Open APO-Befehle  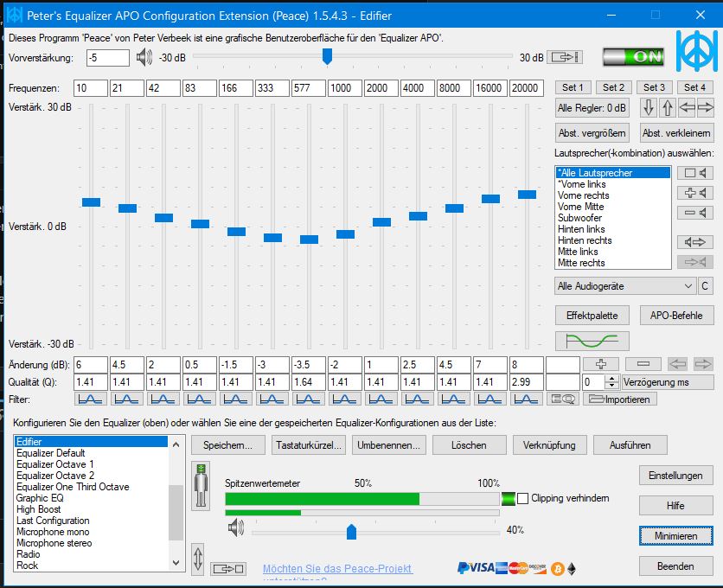(x=676, y=316)
